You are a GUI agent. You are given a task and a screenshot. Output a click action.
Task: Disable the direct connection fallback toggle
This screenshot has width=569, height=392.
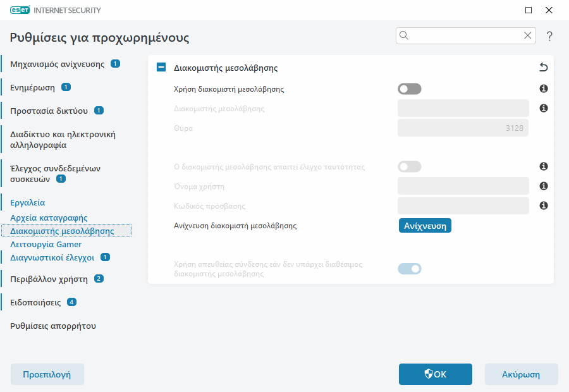click(x=409, y=268)
